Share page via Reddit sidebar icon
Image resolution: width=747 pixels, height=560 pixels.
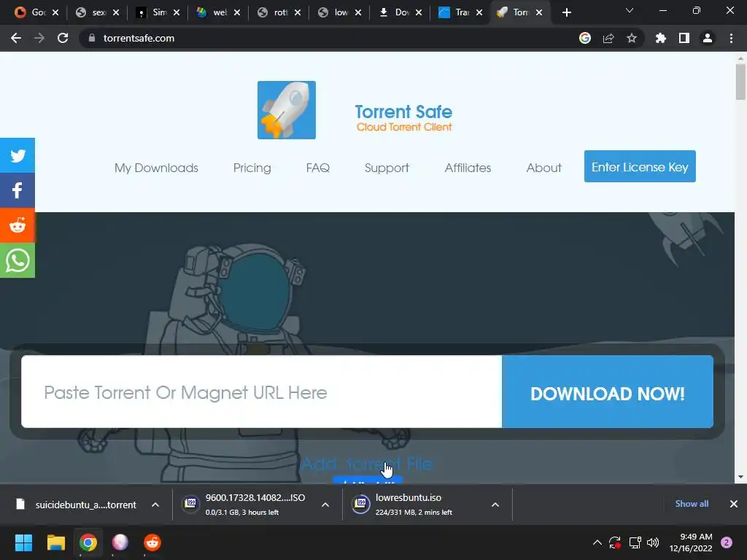pos(18,225)
